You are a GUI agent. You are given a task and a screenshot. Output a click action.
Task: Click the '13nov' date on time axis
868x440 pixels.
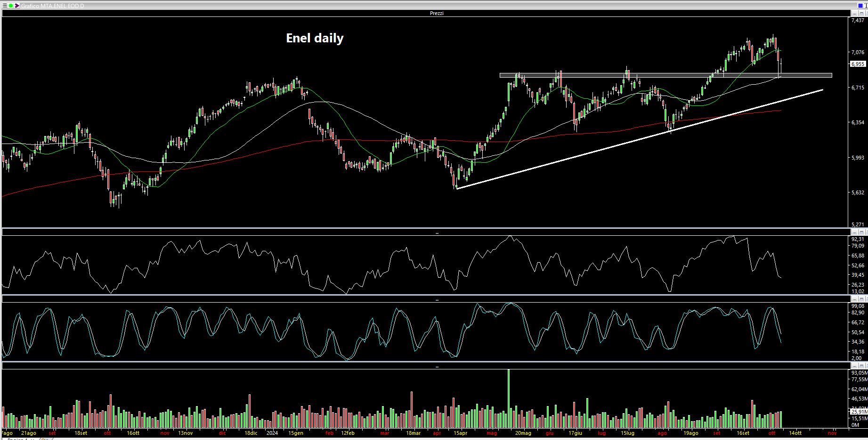tap(185, 433)
